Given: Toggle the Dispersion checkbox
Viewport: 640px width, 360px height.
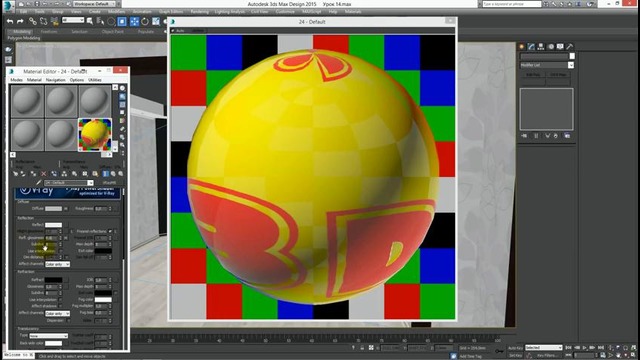Looking at the screenshot, I should [x=68, y=320].
